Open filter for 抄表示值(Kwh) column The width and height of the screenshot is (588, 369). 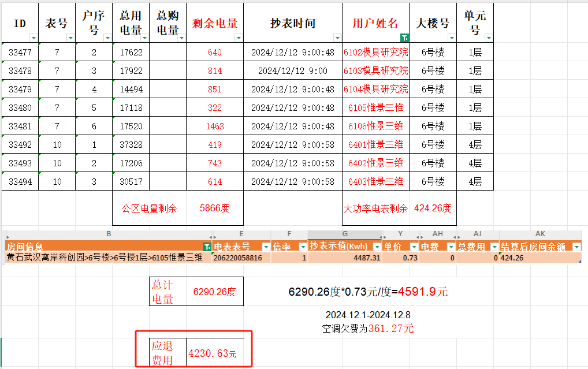pyautogui.click(x=377, y=247)
